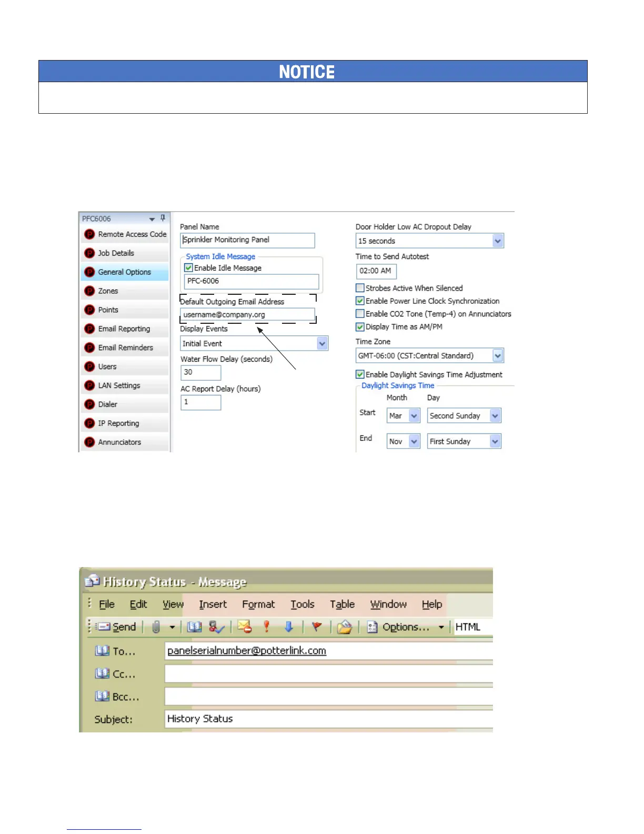Open Job Details section
This screenshot has width=644, height=834.
125,253
